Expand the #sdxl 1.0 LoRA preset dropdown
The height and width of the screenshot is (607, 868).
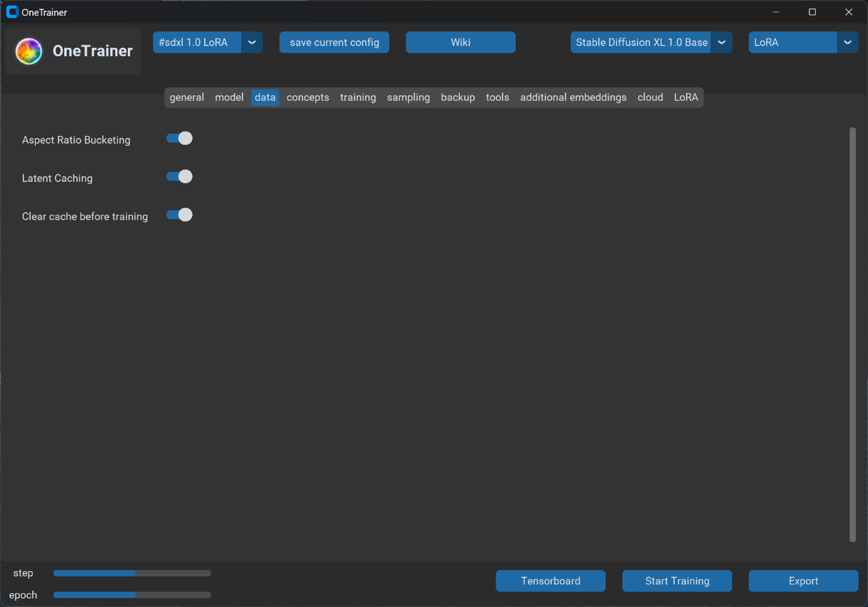pos(252,42)
